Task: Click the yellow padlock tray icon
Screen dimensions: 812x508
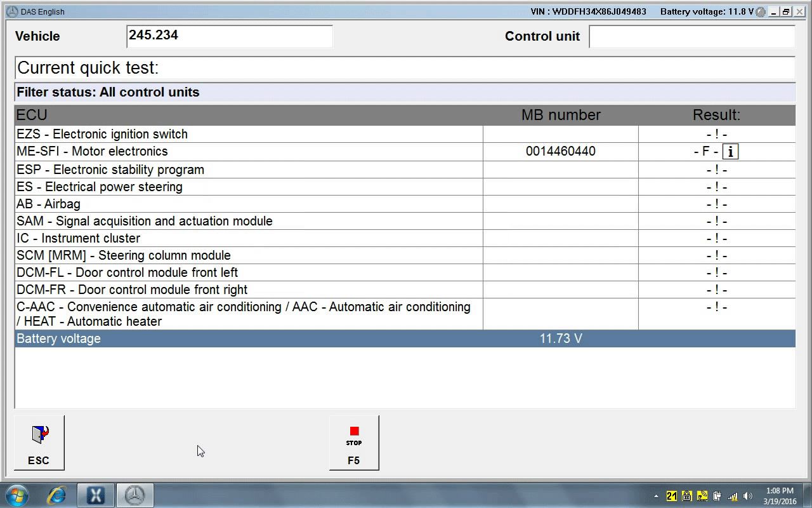Action: tap(687, 496)
